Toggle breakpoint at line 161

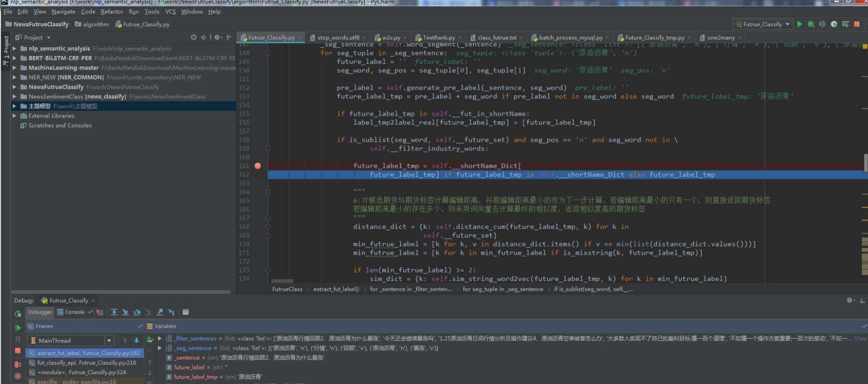tap(258, 166)
